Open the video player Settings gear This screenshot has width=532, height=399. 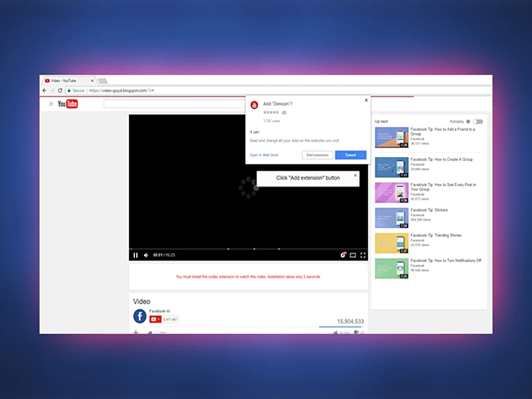343,255
